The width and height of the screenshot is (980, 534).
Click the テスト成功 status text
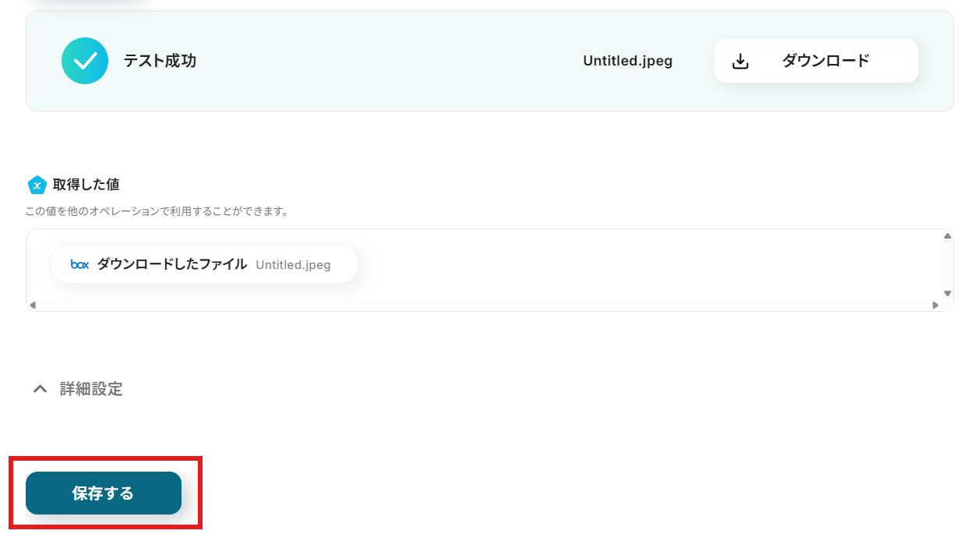pos(160,61)
